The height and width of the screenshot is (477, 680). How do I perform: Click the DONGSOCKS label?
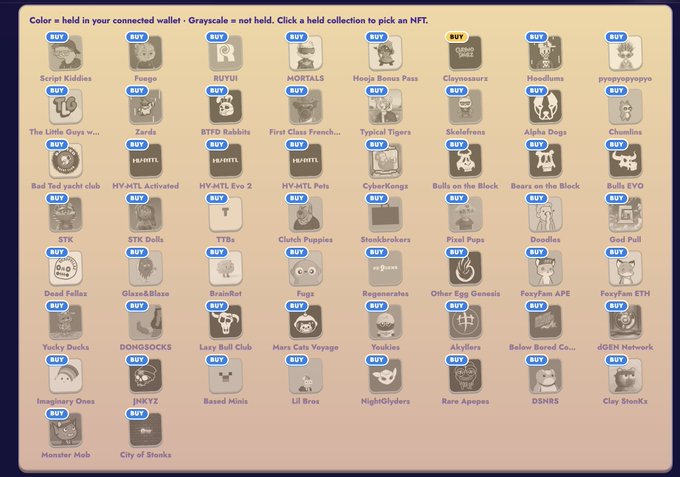[145, 347]
